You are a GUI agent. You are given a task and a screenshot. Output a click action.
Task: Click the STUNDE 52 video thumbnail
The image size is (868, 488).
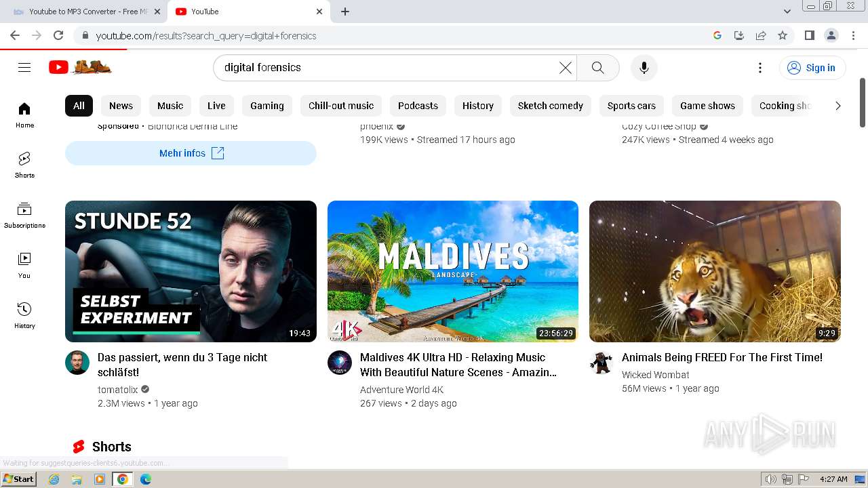pyautogui.click(x=191, y=271)
